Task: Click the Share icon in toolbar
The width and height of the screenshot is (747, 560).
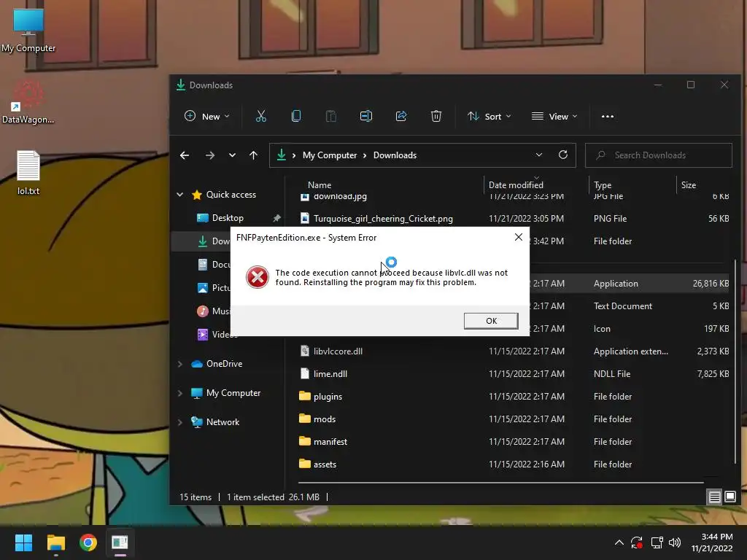Action: tap(401, 116)
